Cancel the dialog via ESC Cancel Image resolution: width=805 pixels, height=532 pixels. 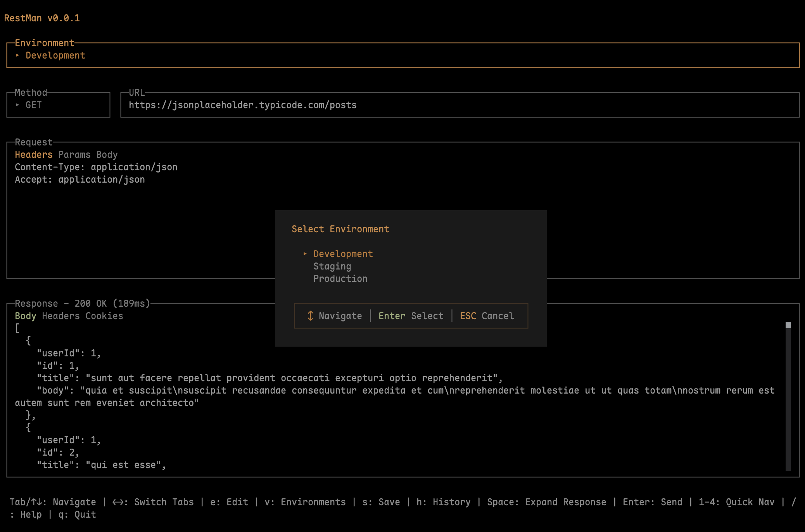tap(487, 316)
